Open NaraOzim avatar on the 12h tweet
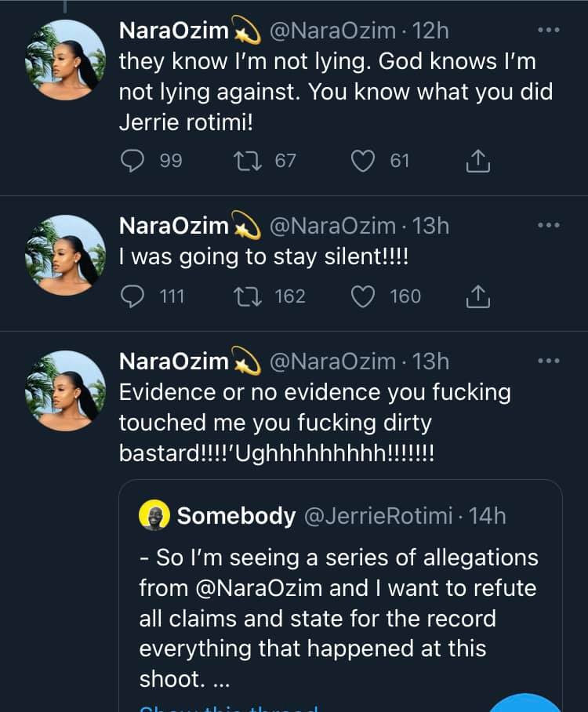 click(66, 60)
